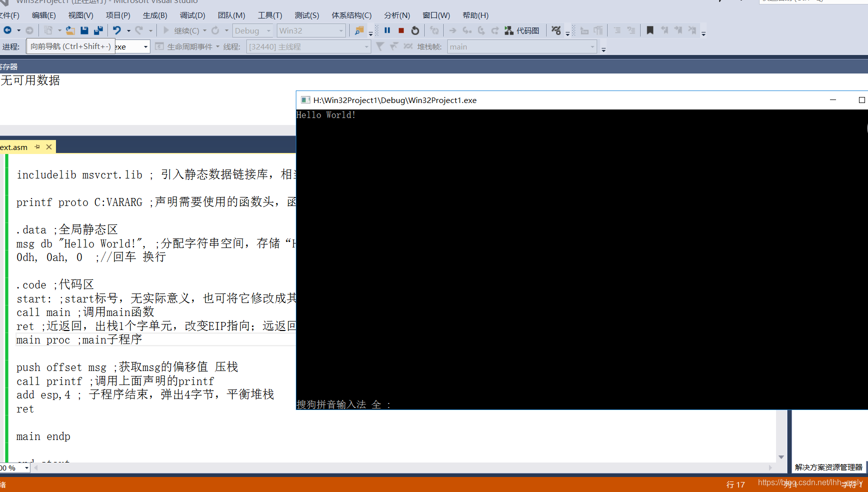The height and width of the screenshot is (492, 868).
Task: Open the undo history dropdown arrow
Action: coord(128,30)
